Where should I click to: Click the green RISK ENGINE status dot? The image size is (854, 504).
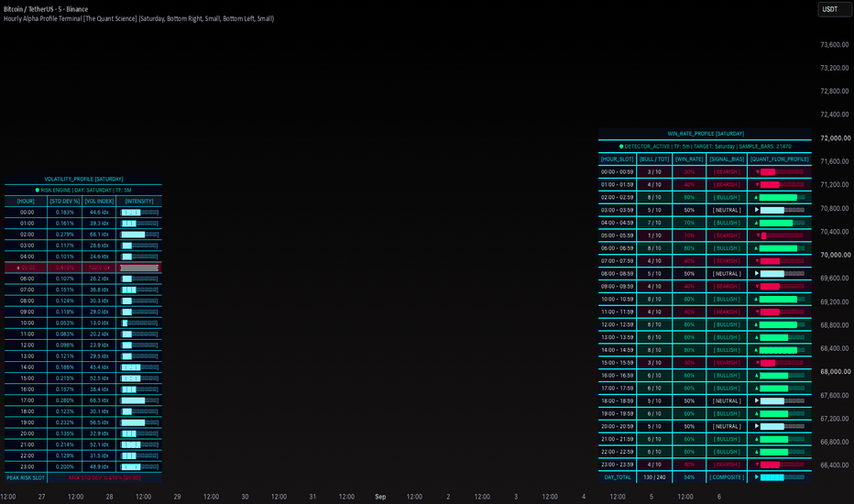tap(38, 191)
